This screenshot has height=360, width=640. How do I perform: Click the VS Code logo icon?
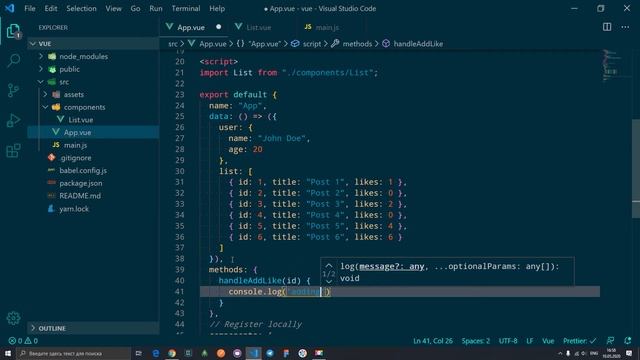9,8
